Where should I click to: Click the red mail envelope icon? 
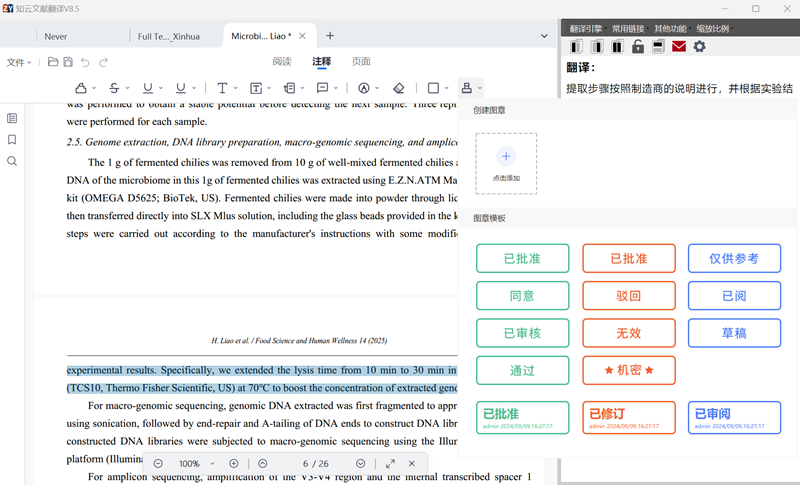click(679, 46)
